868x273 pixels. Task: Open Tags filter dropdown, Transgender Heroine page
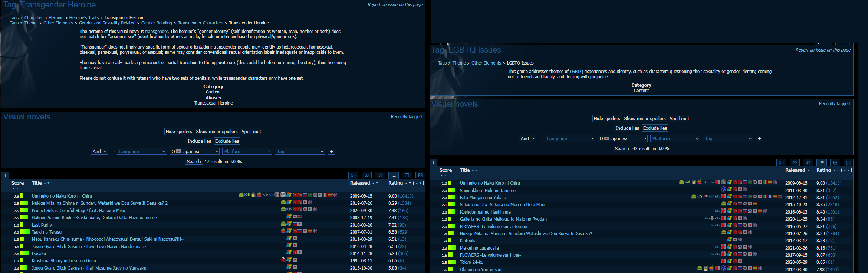click(300, 151)
